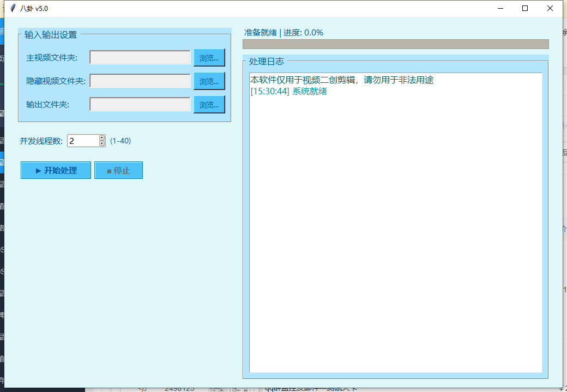Click the [15:30:44] 系统就绪 log entry
The height and width of the screenshot is (392, 567).
pyautogui.click(x=288, y=92)
